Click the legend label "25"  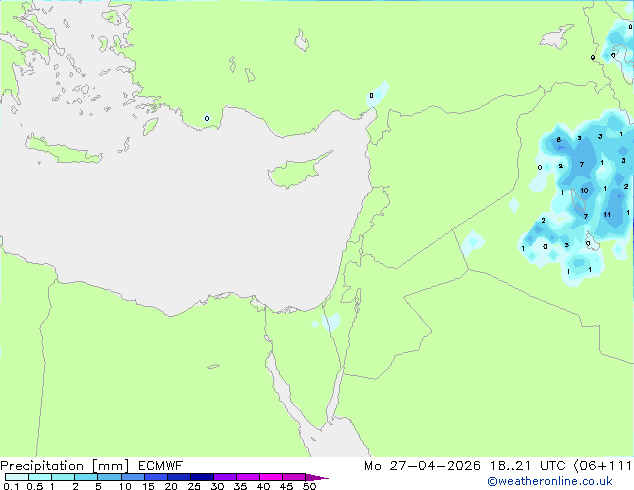[194, 486]
